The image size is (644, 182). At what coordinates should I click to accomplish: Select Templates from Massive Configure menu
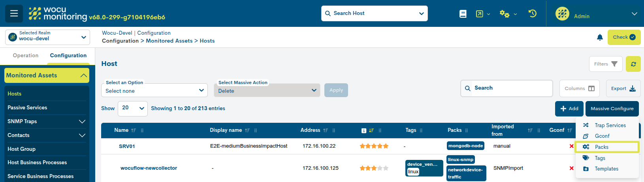[608, 169]
